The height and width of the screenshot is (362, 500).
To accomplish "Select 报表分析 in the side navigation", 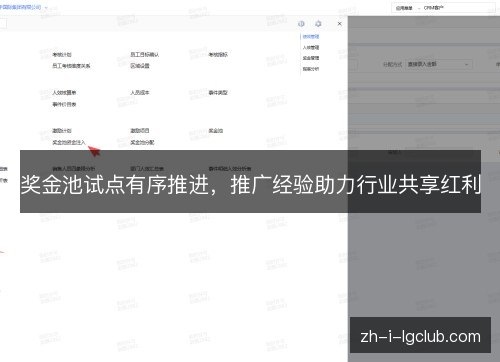I will tap(311, 69).
